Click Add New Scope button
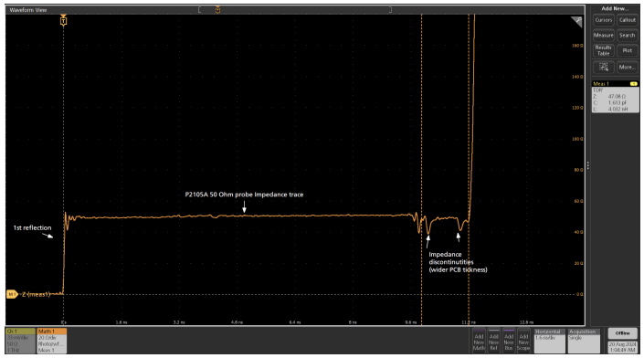This screenshot has height=358, width=644. (x=523, y=341)
